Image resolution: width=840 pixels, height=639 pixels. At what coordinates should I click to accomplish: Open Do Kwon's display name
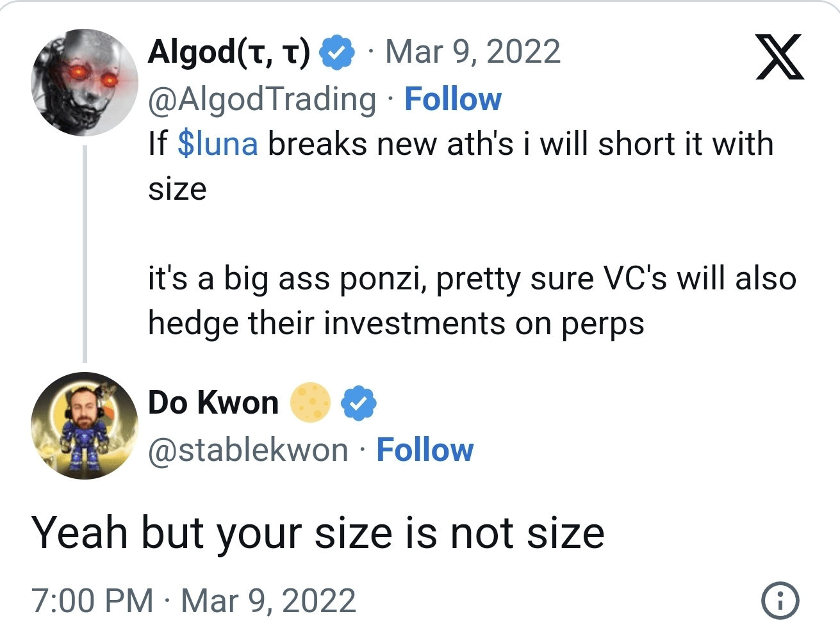point(212,402)
